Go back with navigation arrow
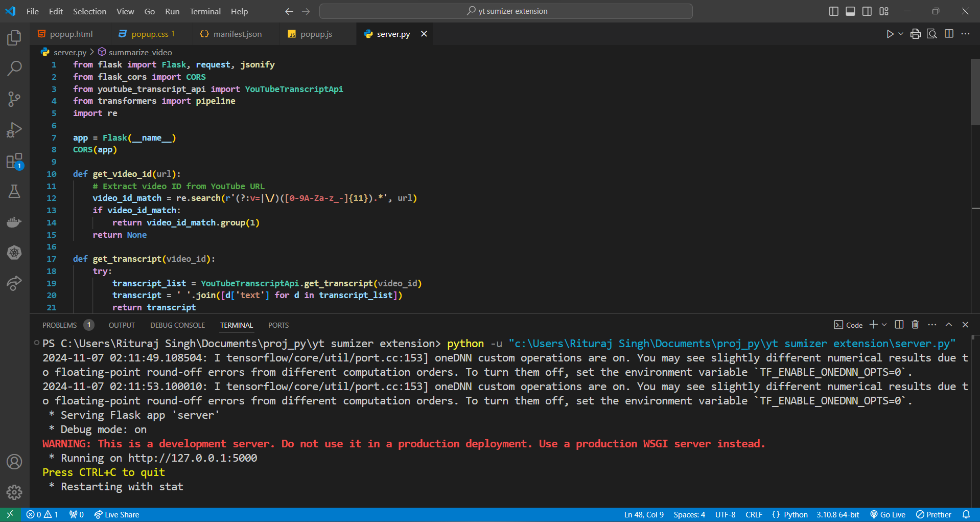This screenshot has width=980, height=522. pos(289,11)
